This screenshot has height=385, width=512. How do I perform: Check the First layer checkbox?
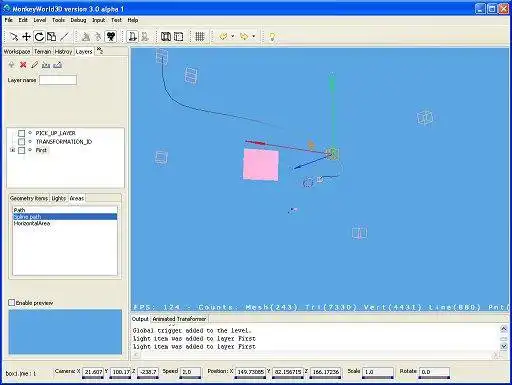21,151
